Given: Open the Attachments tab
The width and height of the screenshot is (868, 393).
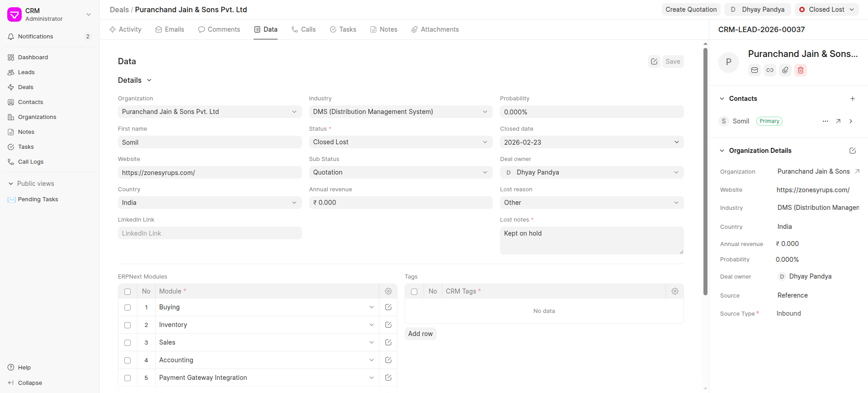Looking at the screenshot, I should point(435,29).
